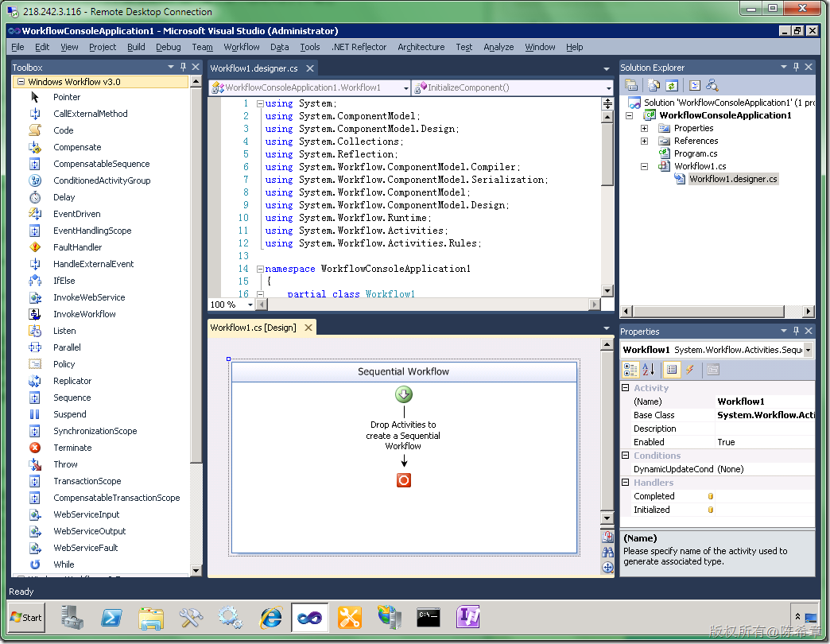This screenshot has height=644, width=830.
Task: Click the (Name) property value field
Action: click(765, 402)
